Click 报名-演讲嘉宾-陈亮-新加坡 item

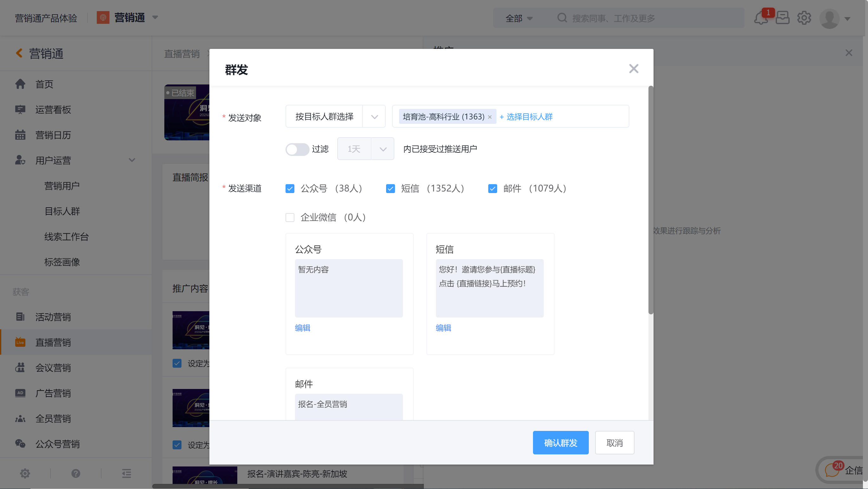(x=297, y=474)
